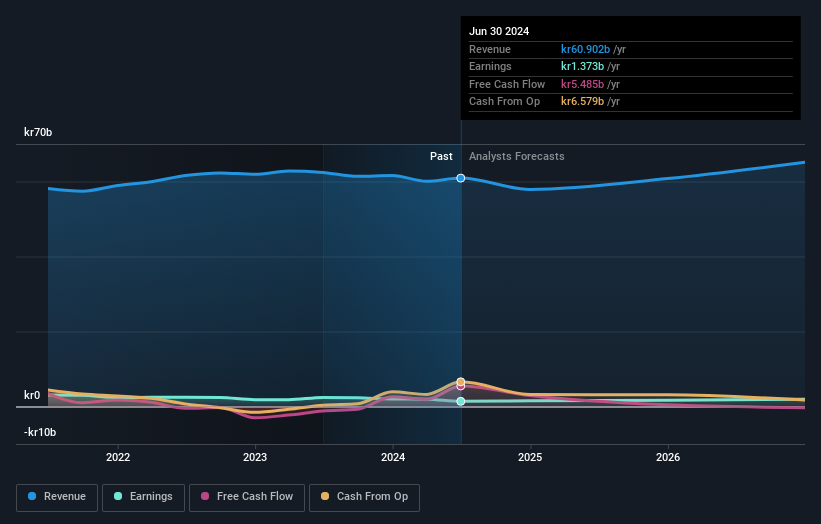Screen dimensions: 821x524
Task: Toggle the Earnings legend button
Action: [x=143, y=497]
